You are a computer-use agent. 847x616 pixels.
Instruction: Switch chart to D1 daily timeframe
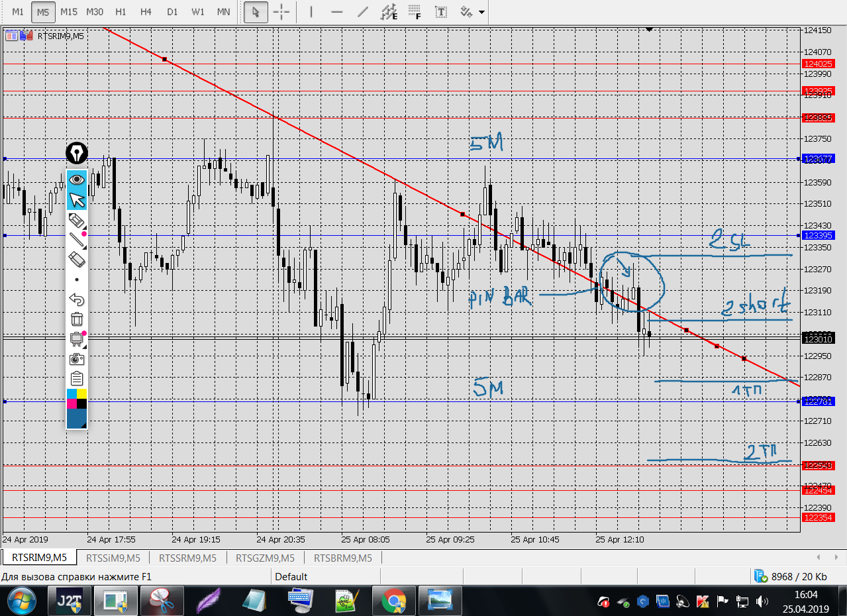point(172,12)
